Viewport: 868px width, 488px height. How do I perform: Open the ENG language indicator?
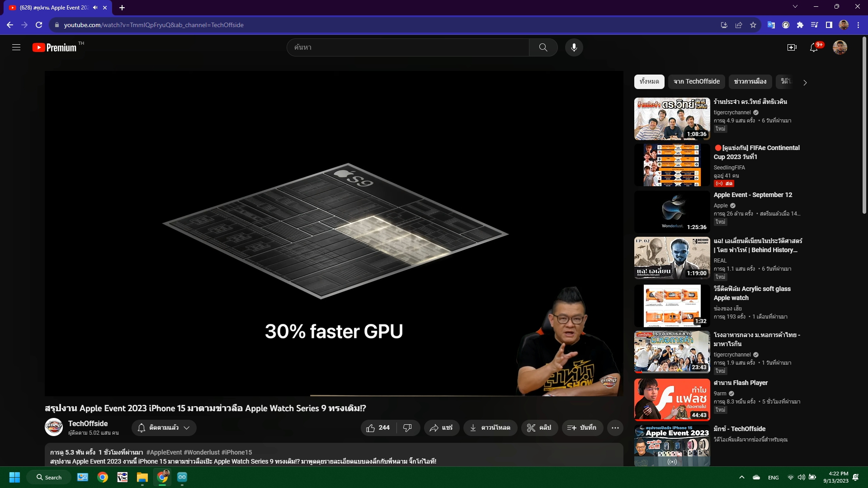click(x=773, y=478)
